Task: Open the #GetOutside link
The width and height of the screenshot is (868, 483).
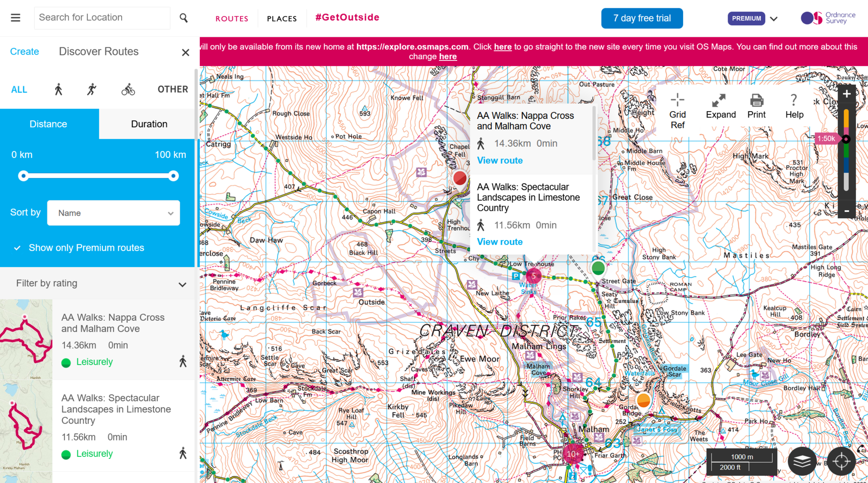Action: [x=347, y=17]
